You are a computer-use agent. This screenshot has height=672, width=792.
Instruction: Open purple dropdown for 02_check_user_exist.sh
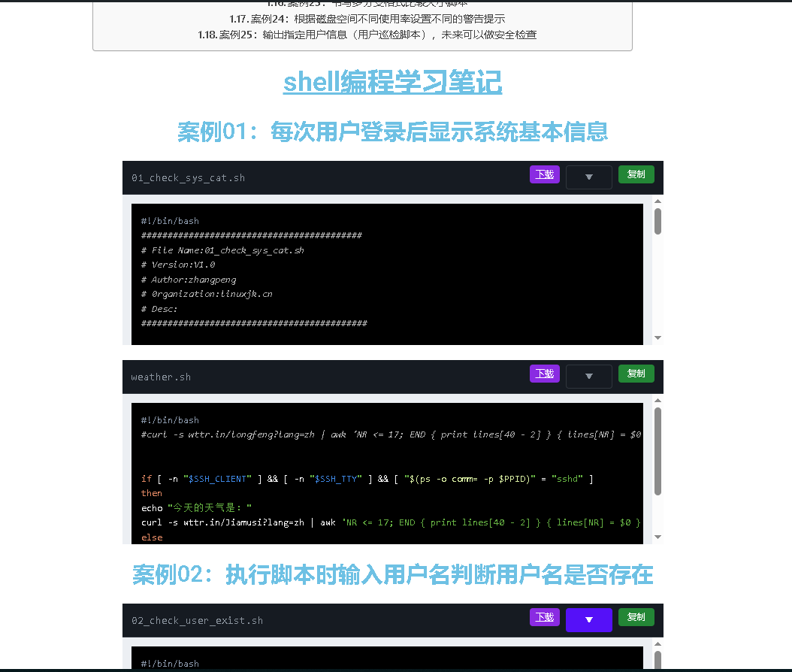tap(588, 620)
